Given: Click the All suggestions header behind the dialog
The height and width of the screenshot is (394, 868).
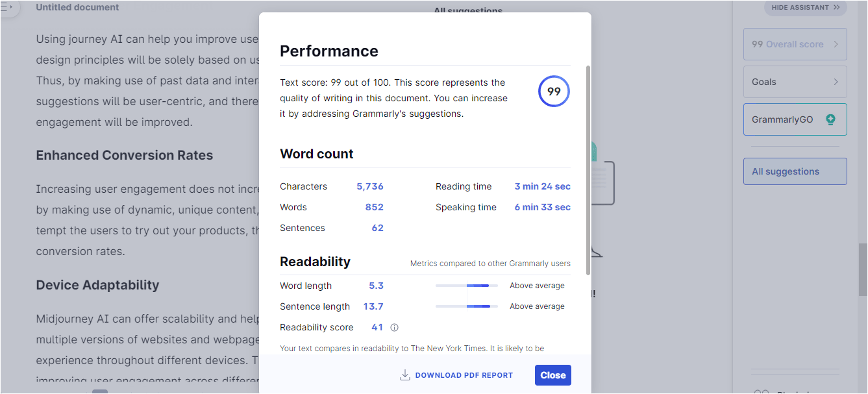Looking at the screenshot, I should click(468, 11).
